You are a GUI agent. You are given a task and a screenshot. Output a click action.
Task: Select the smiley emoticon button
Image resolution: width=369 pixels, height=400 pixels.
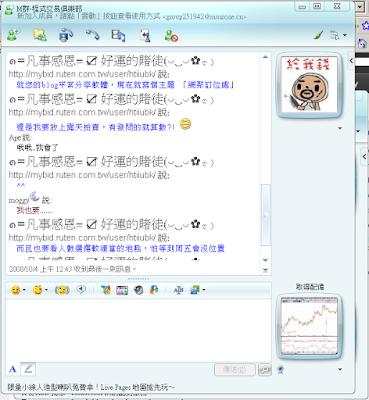point(15,290)
